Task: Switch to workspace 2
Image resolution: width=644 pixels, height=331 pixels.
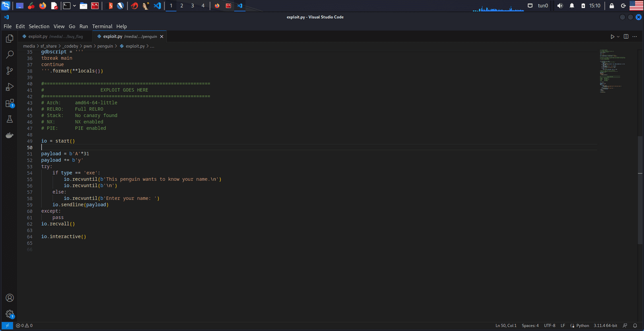Action: 182,6
